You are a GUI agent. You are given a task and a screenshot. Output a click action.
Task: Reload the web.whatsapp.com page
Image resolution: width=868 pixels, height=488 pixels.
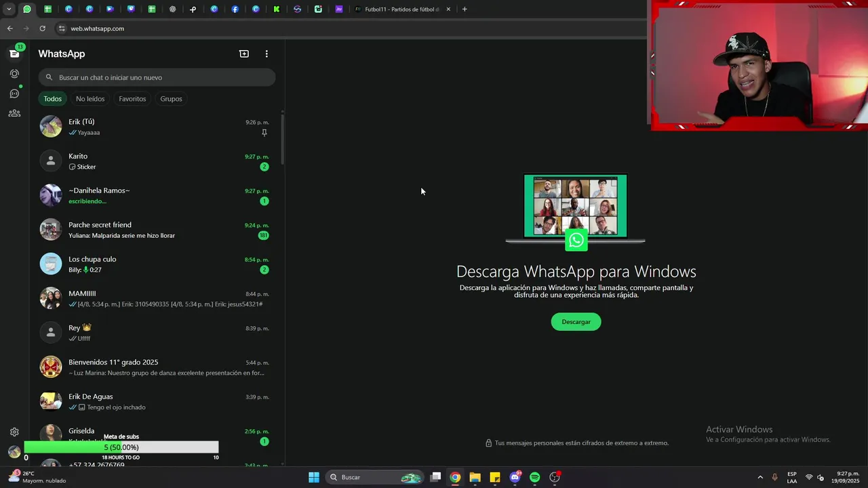click(x=42, y=28)
